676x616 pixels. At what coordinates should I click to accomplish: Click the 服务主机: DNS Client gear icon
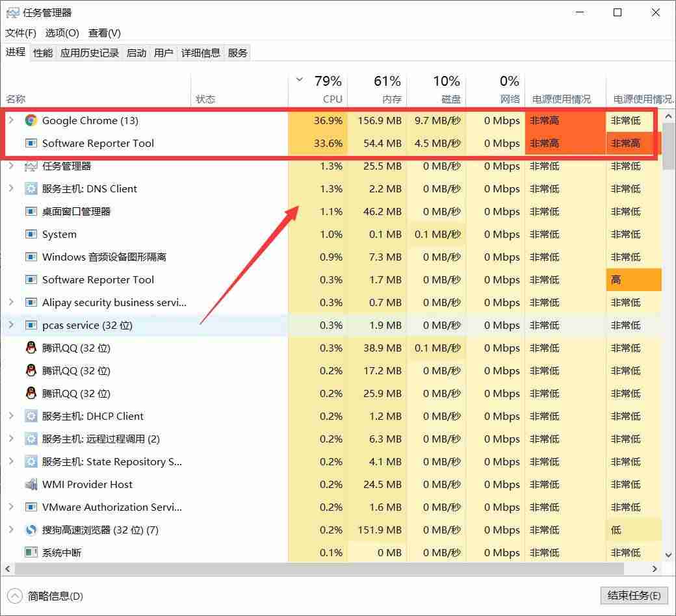[31, 189]
